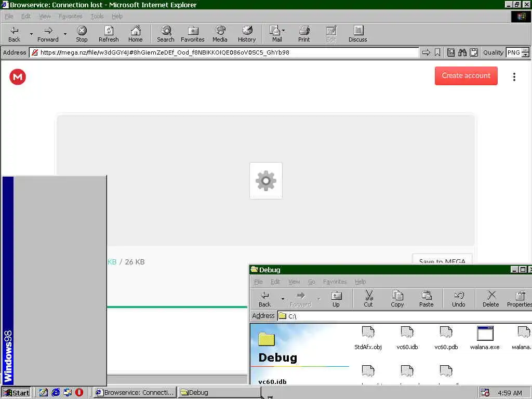
Task: Click the '26 KB' file size text
Action: pyautogui.click(x=135, y=262)
